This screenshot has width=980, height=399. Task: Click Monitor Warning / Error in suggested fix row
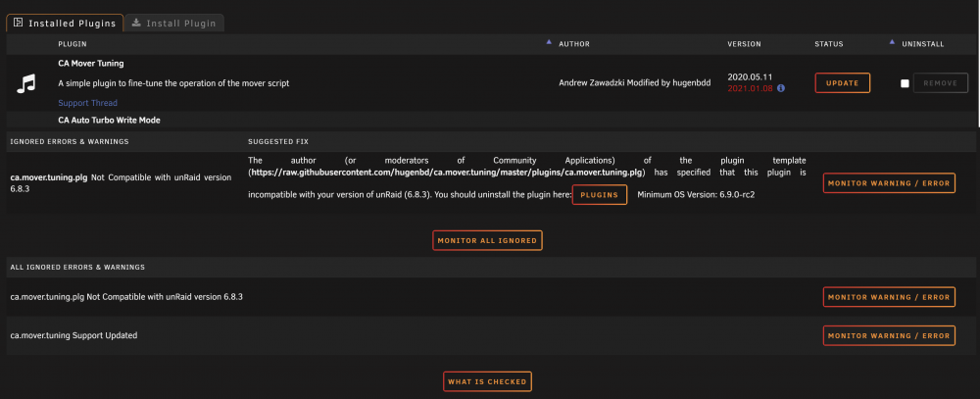click(889, 183)
